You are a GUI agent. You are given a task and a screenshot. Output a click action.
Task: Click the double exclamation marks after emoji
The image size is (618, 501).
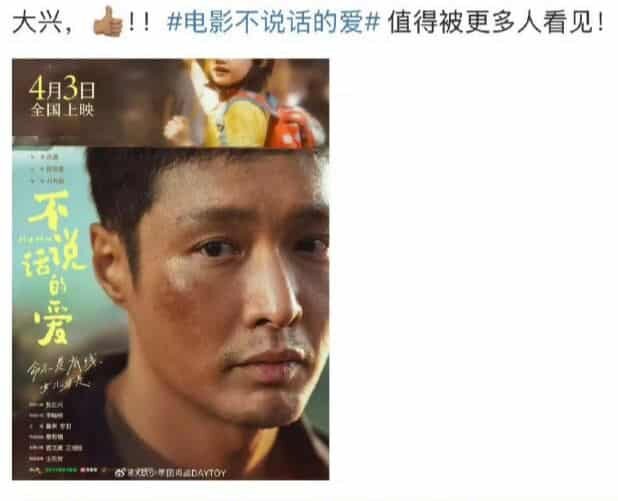[140, 23]
